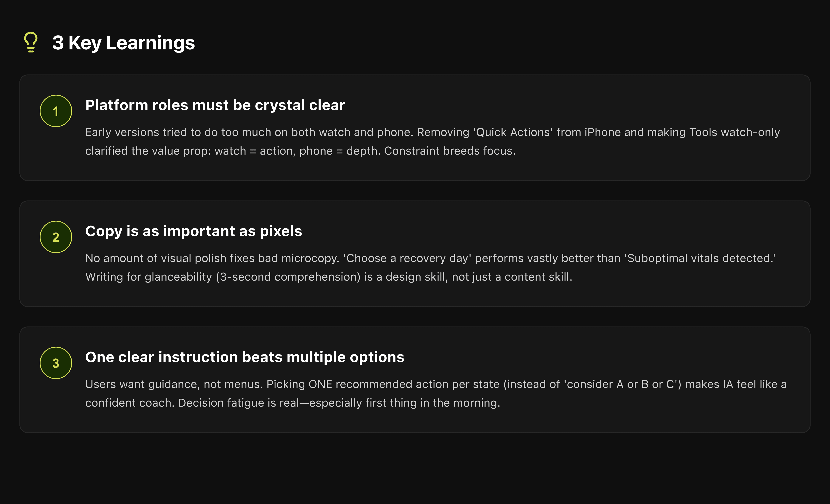The height and width of the screenshot is (504, 830).
Task: Click 'One clear instruction beats multiple options' title
Action: coord(245,357)
